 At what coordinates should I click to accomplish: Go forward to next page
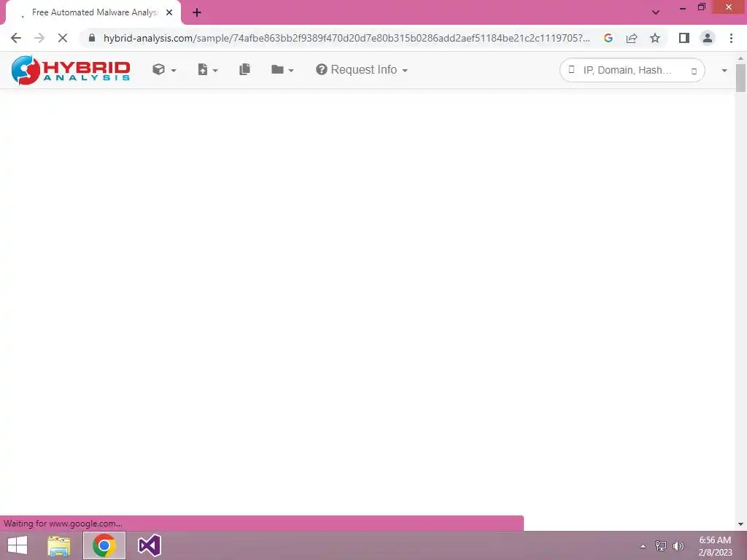39,38
